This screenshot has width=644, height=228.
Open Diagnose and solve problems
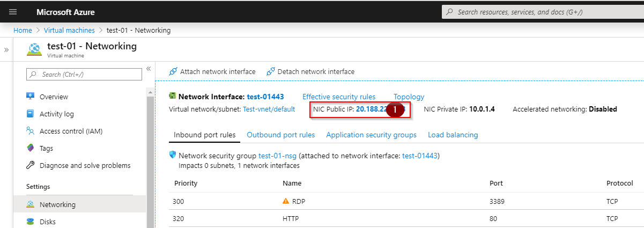tap(85, 165)
